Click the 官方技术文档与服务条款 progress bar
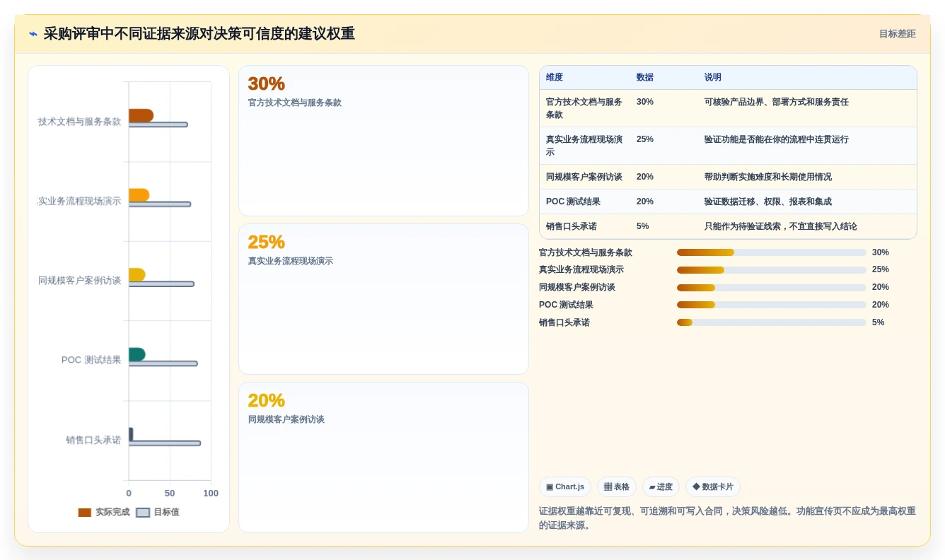Image resolution: width=945 pixels, height=560 pixels. pyautogui.click(x=772, y=252)
